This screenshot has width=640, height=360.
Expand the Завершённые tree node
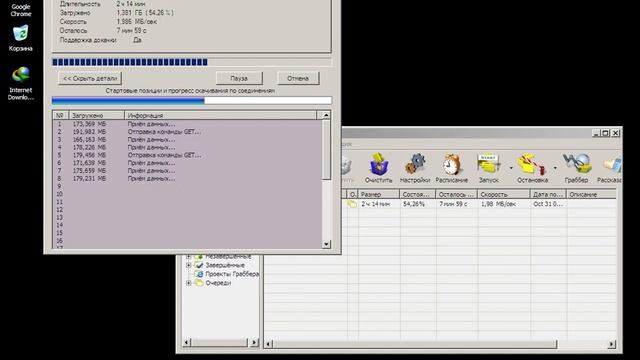pos(189,265)
